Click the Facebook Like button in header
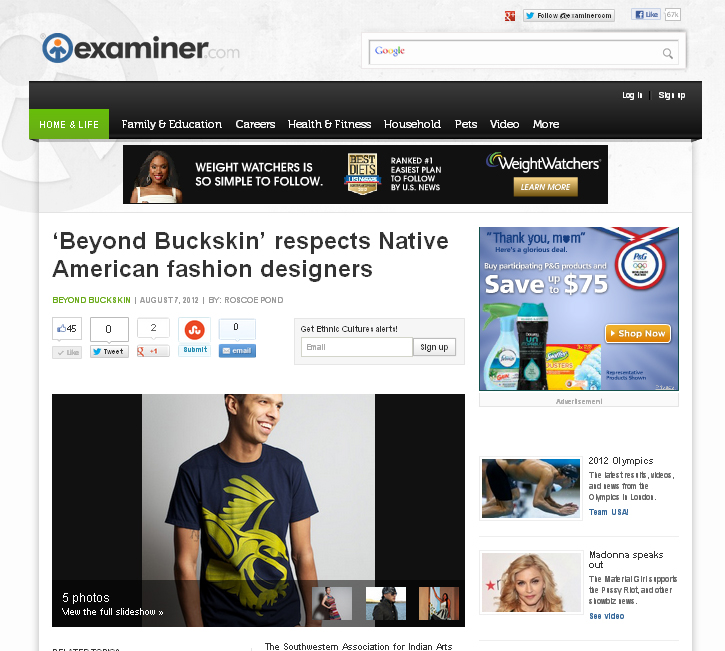 pyautogui.click(x=646, y=15)
